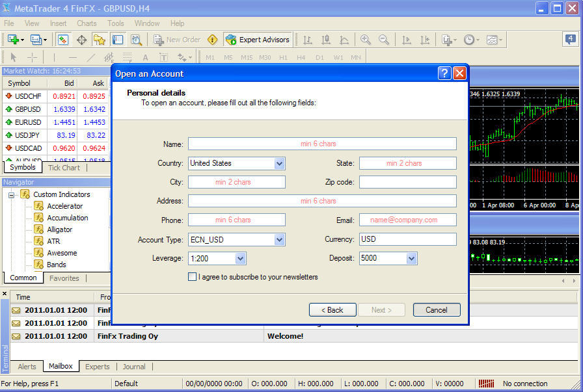Open the Charts menu
The height and width of the screenshot is (392, 583).
[86, 23]
